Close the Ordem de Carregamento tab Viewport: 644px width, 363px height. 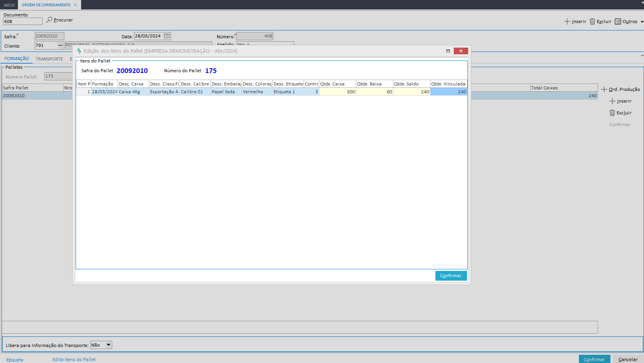[76, 5]
